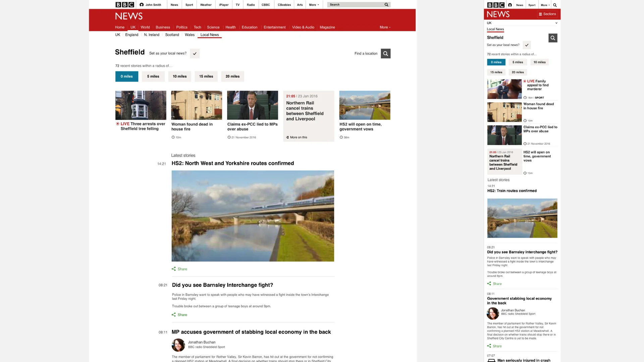The height and width of the screenshot is (362, 644).
Task: Toggle mobile Set as your local news checkbox
Action: click(x=527, y=45)
